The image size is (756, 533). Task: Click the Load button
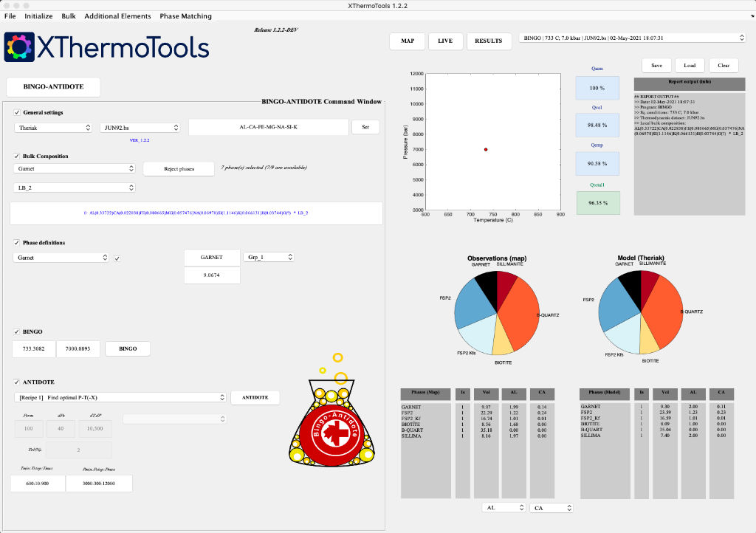(x=690, y=66)
